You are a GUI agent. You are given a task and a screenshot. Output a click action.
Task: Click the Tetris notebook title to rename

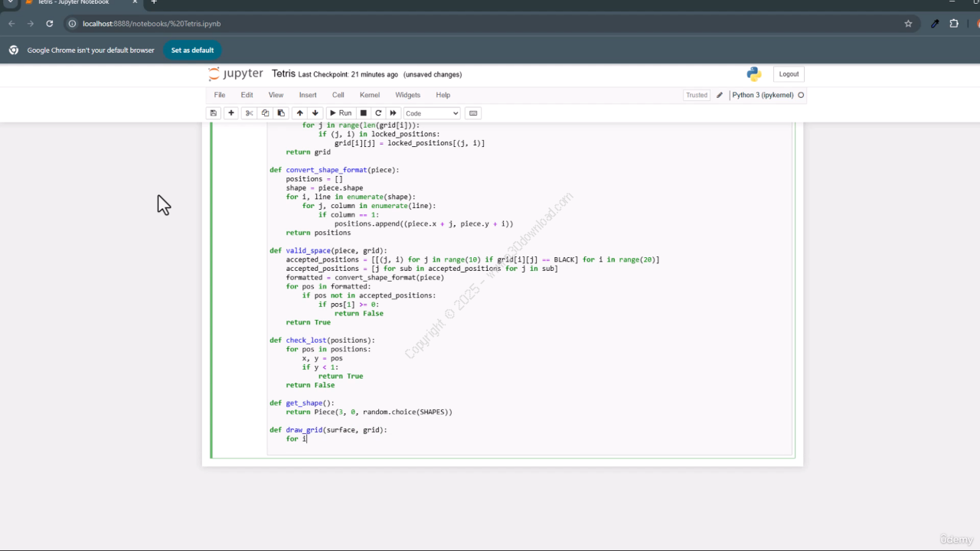[283, 74]
